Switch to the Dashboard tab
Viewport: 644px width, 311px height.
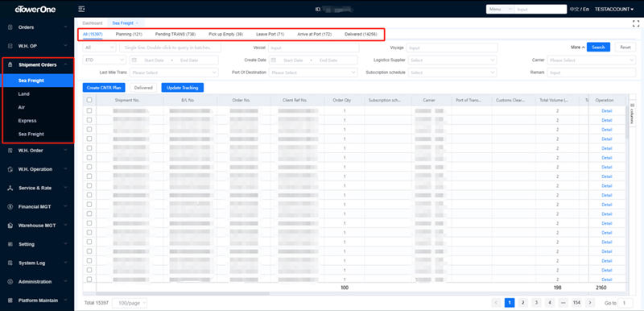(x=93, y=23)
